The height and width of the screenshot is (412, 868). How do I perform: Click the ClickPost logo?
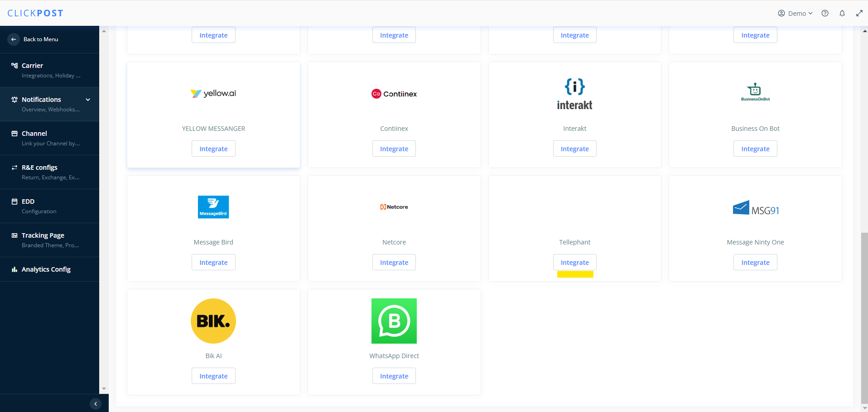pos(35,13)
